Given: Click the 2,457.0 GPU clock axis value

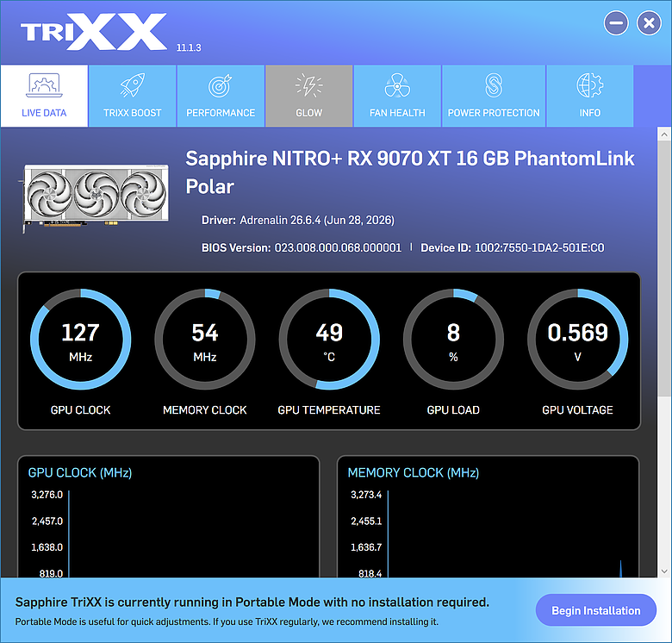Looking at the screenshot, I should tap(47, 521).
